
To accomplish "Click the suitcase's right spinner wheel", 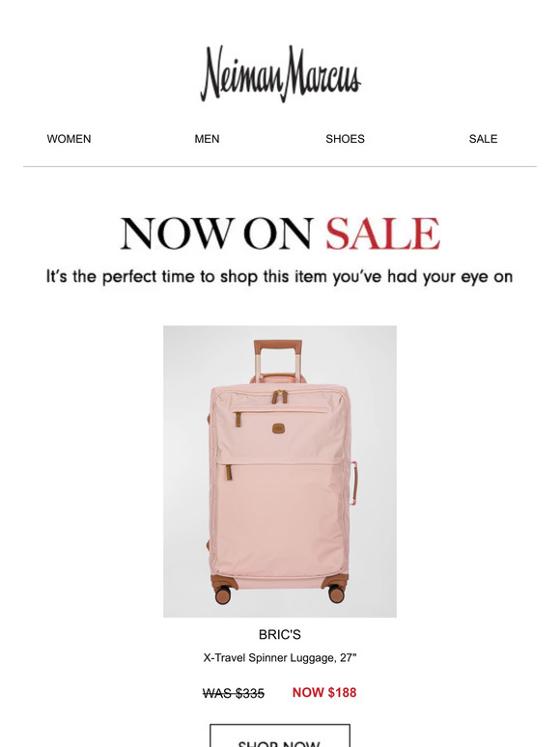I will click(336, 595).
